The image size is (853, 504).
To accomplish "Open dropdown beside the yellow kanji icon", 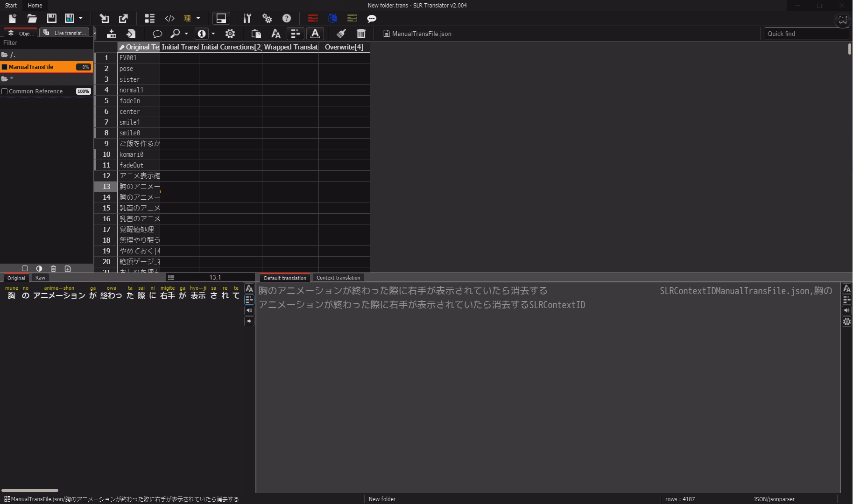I will (198, 18).
